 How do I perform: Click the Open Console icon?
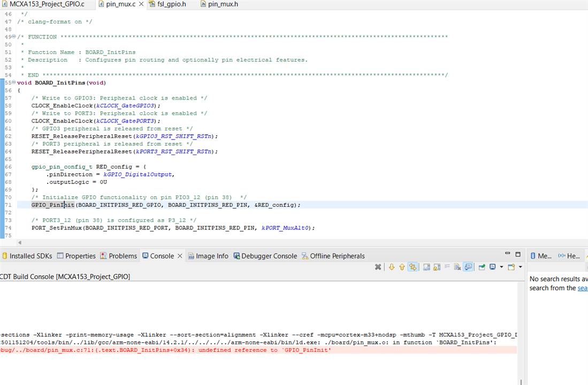tap(511, 267)
